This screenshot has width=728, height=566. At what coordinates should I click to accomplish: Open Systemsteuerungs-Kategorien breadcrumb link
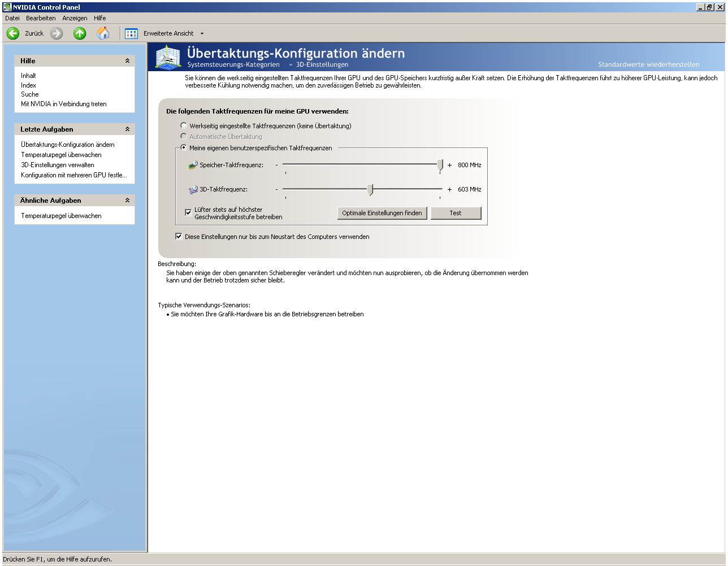pos(233,64)
